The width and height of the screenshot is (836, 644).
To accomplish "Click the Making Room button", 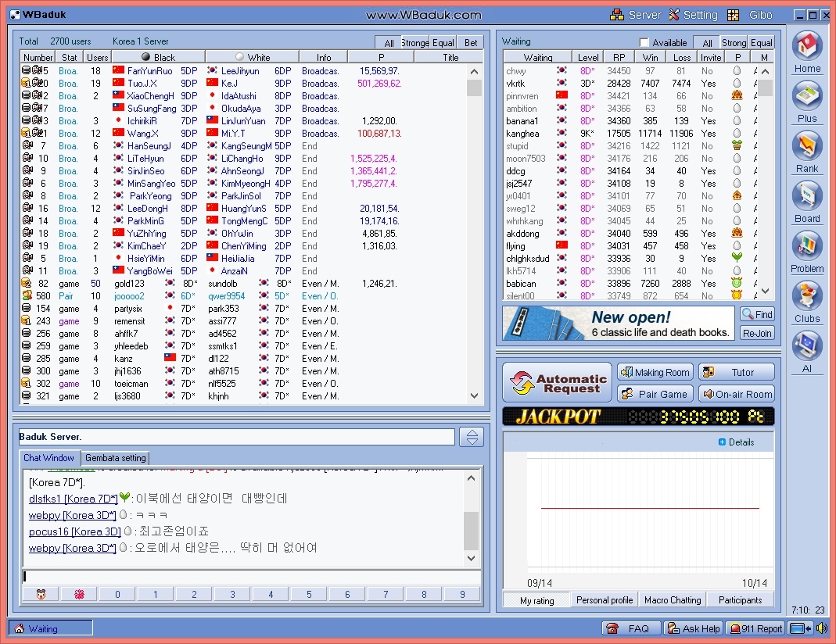I will 655,372.
